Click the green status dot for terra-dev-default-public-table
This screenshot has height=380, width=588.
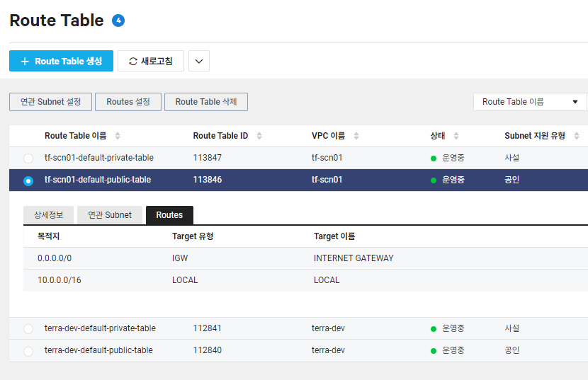pyautogui.click(x=434, y=351)
